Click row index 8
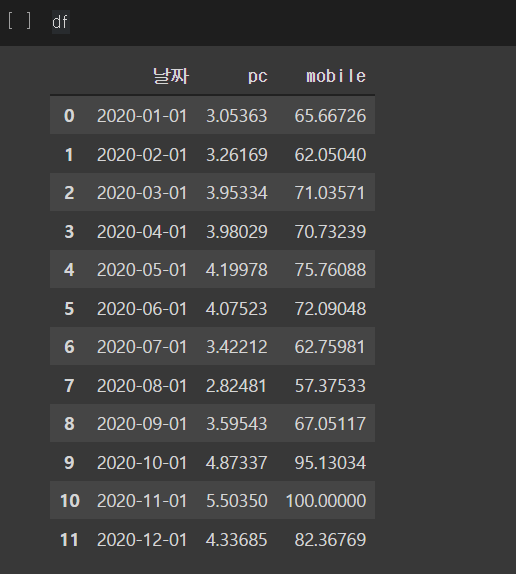Viewport: 516px width, 574px height. click(x=69, y=424)
